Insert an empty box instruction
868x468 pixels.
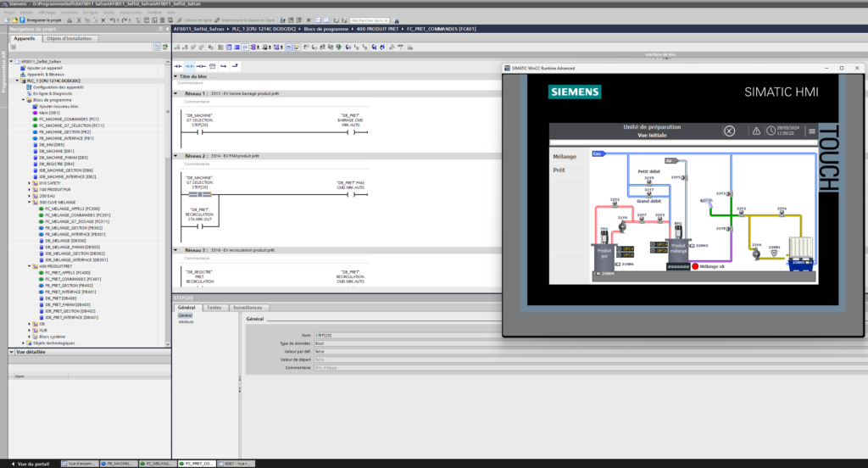point(213,66)
